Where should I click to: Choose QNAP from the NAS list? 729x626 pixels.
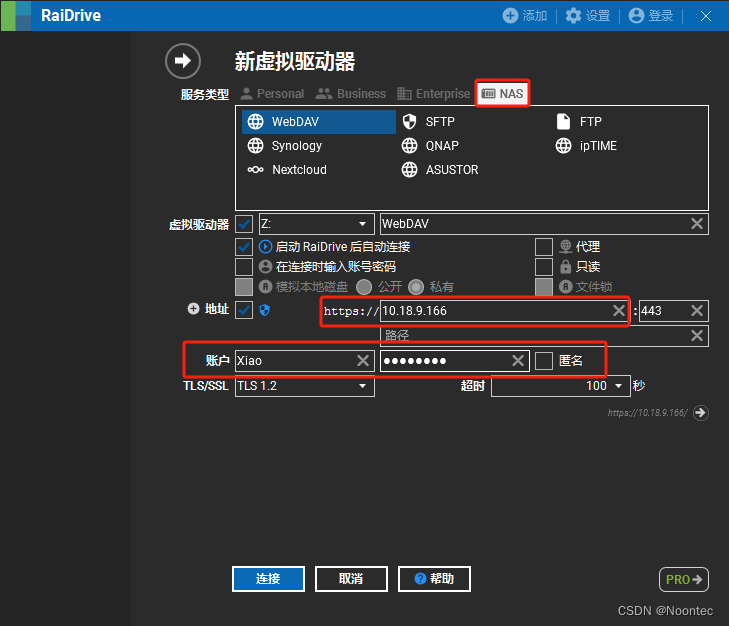click(430, 146)
